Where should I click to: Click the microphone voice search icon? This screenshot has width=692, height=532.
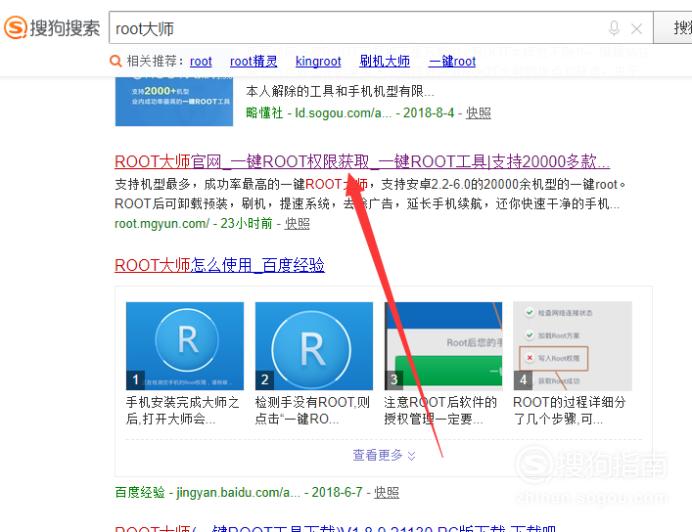click(614, 28)
